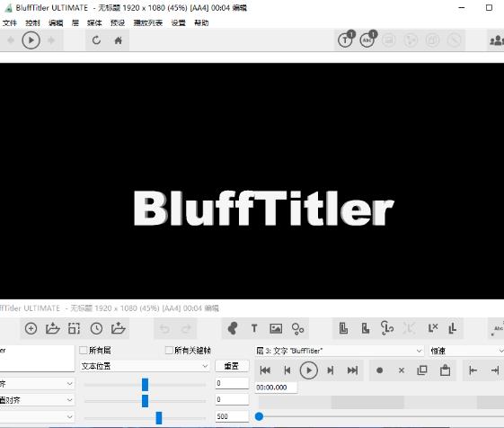Open the 媒体 menu
Image resolution: width=504 pixels, height=428 pixels.
[94, 22]
